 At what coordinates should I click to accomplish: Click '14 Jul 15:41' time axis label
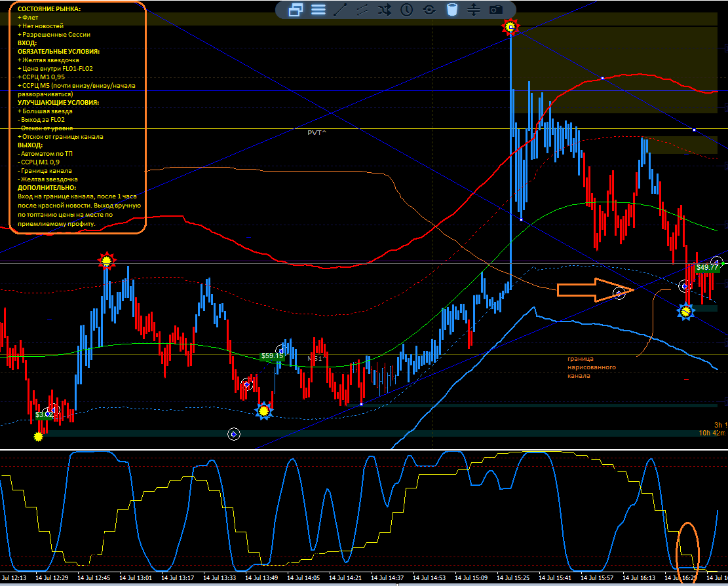pos(555,577)
